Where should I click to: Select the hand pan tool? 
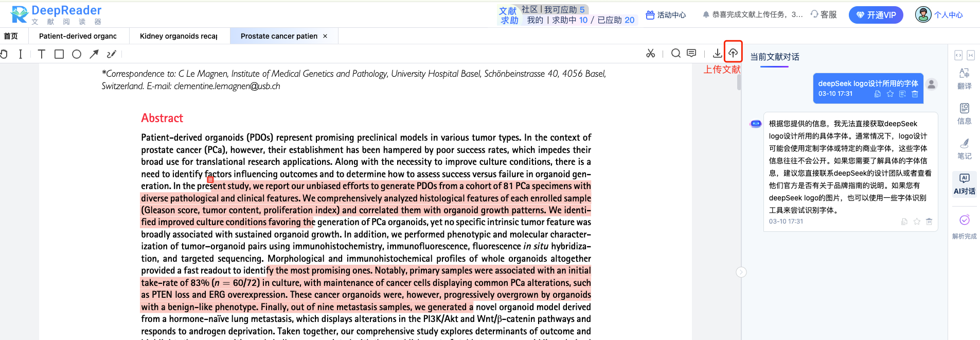coord(4,54)
